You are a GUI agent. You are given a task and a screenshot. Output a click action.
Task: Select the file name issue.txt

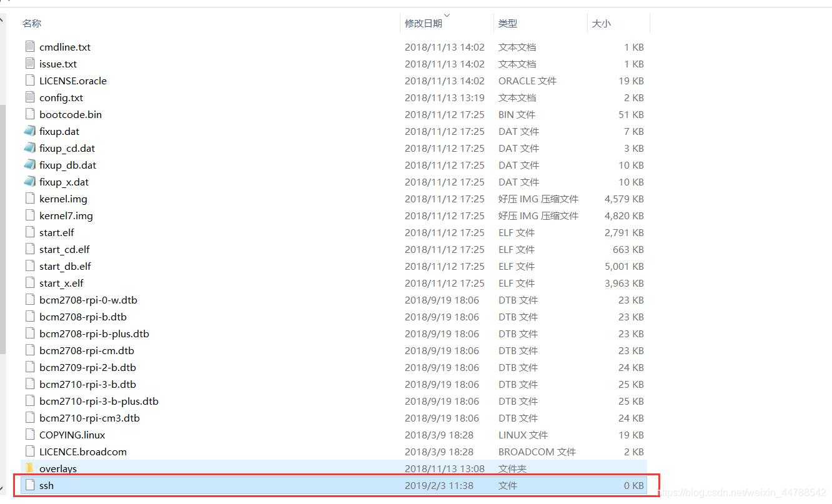click(58, 64)
